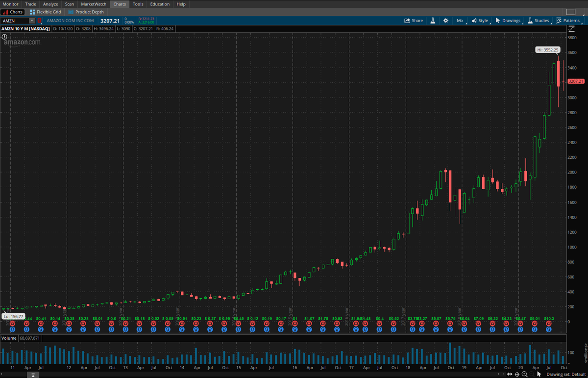The image size is (588, 378).
Task: Click the chart grid layout icon
Action: 571,12
